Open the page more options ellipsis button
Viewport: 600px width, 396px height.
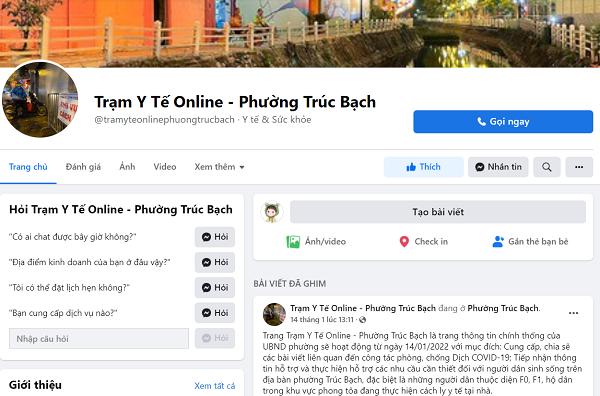click(x=579, y=167)
